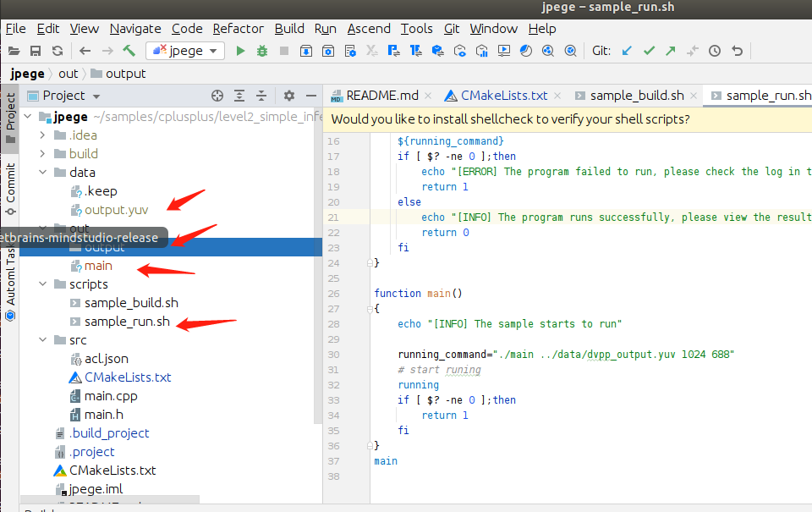Collapse the jpege root folder
812x512 pixels.
click(x=28, y=116)
